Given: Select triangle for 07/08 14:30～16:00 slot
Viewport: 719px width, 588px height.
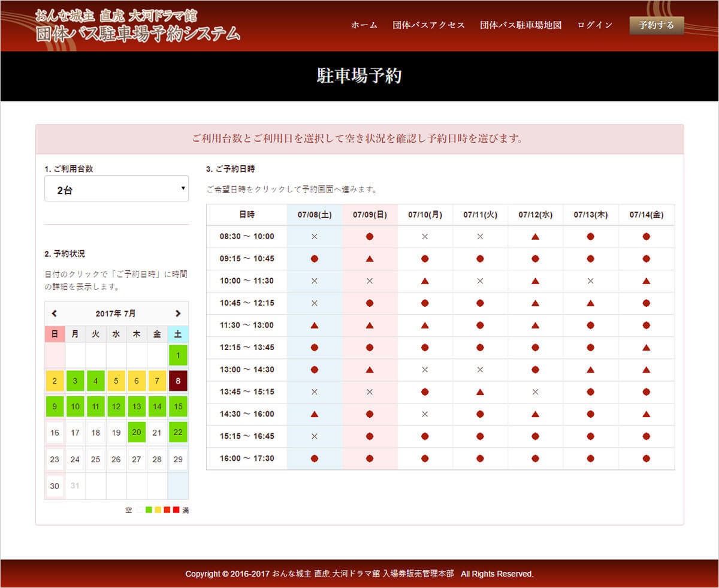Looking at the screenshot, I should (x=315, y=414).
